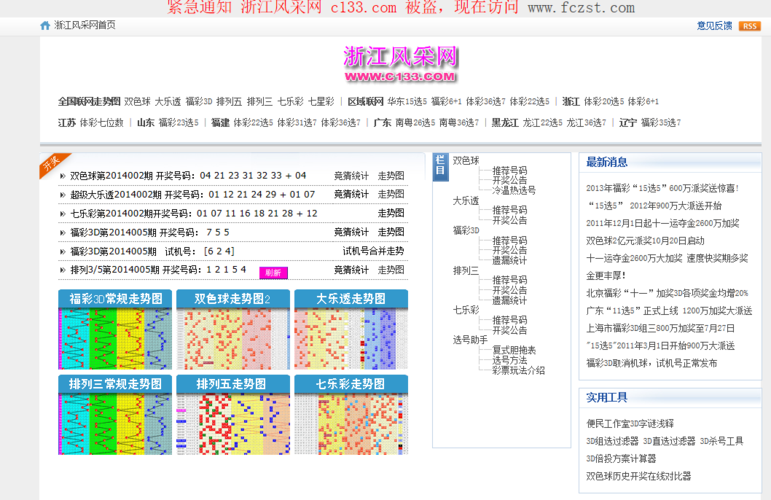
Task: Open 竞猜统计 for 超级大乐透 row
Action: [351, 194]
